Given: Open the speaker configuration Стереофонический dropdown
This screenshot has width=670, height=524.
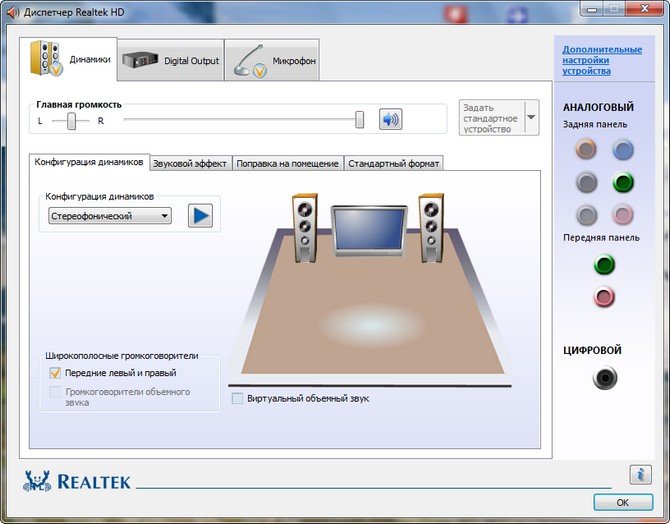Looking at the screenshot, I should [110, 216].
